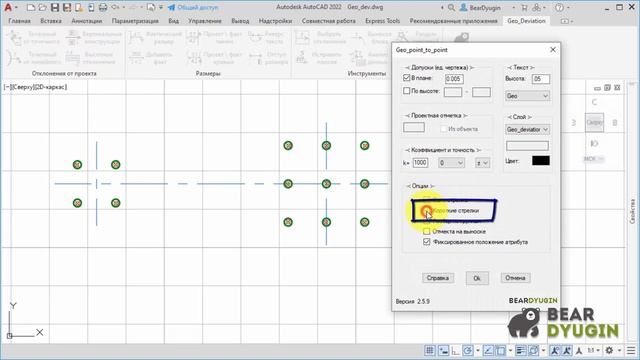
Task: Click the viewport label [-][Сверху][2D-каркас]
Action: pos(36,87)
